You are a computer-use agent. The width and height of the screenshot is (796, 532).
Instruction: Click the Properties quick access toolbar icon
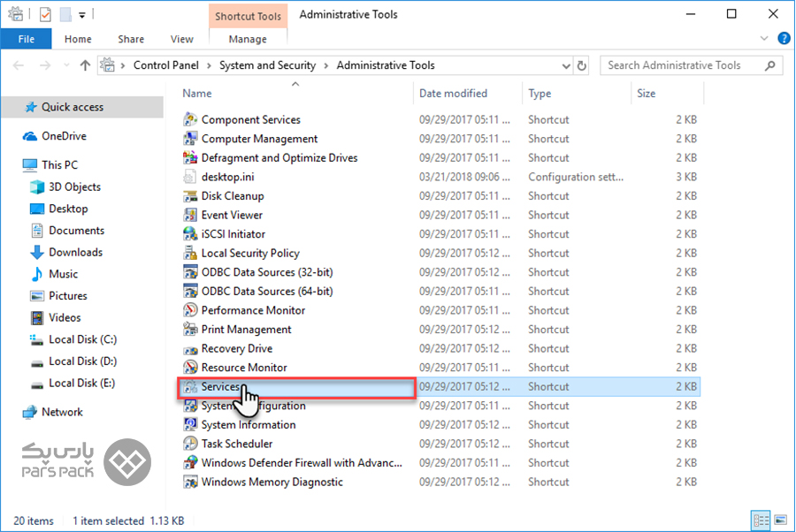point(45,14)
